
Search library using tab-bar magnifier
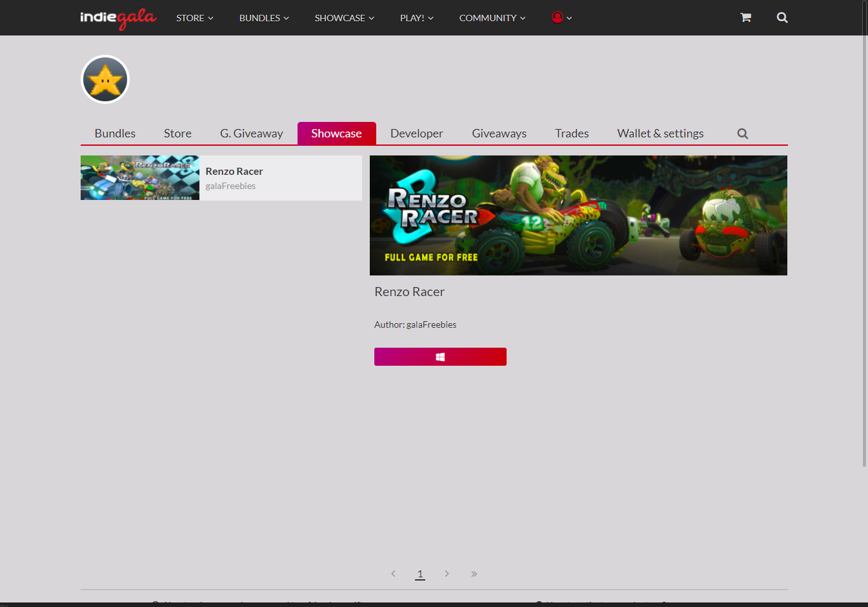click(x=743, y=134)
